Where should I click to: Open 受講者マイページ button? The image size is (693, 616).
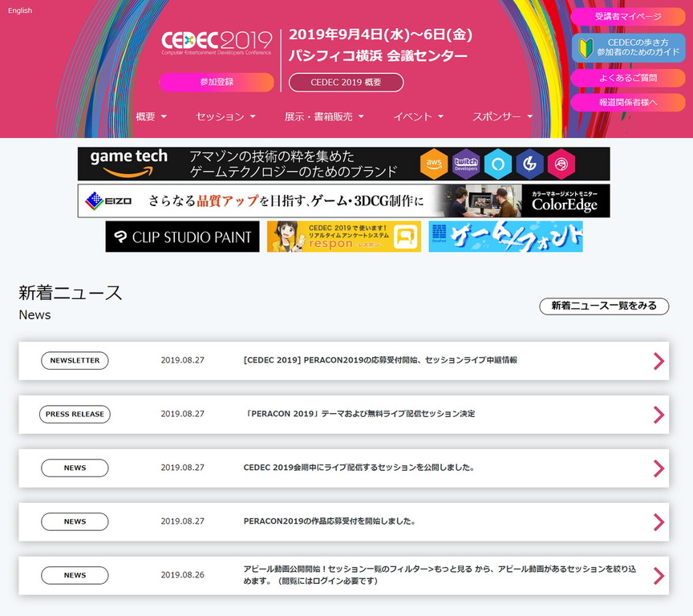click(x=627, y=17)
